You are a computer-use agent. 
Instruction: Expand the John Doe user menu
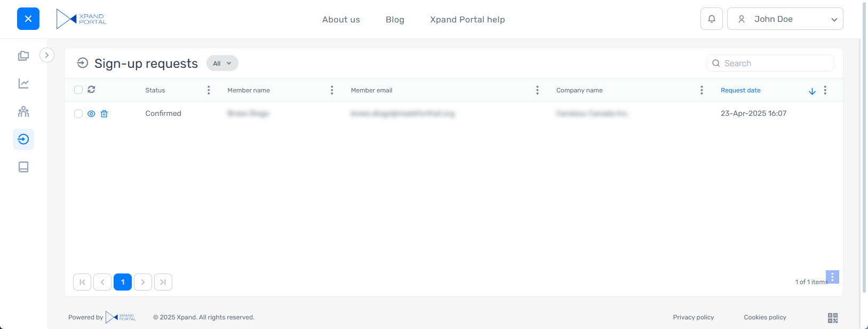785,19
